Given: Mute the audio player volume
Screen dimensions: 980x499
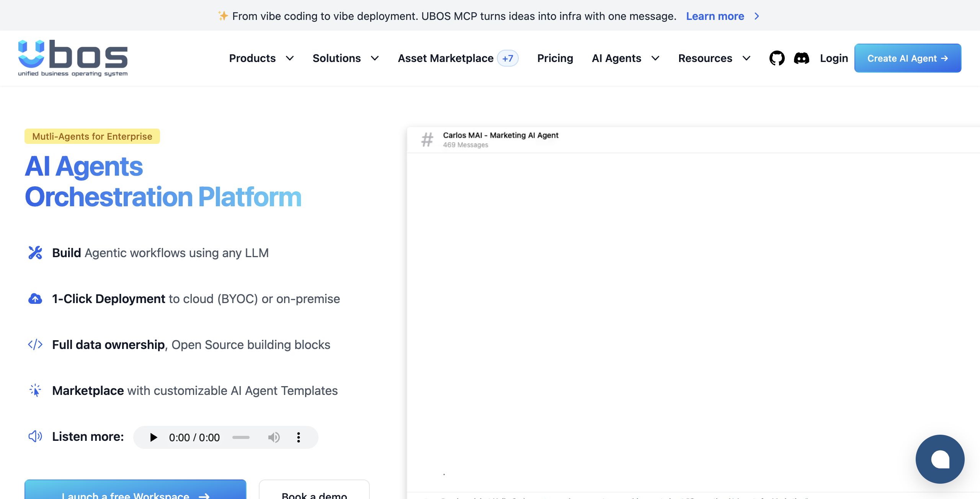Looking at the screenshot, I should point(274,437).
